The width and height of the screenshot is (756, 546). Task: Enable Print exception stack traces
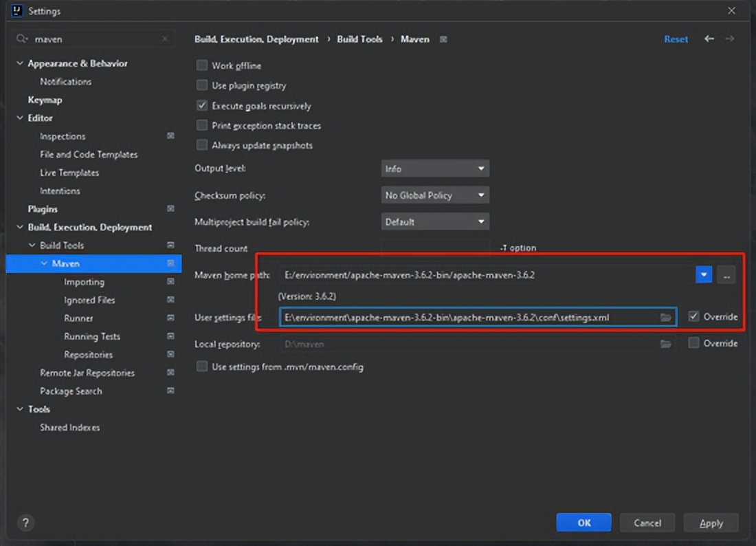coord(202,125)
